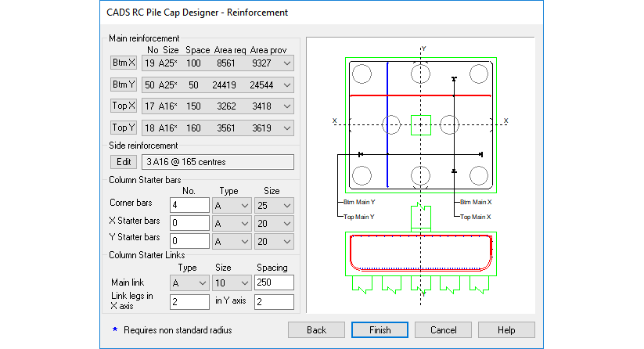
Task: Expand the Btm X area provided dropdown
Action: pyautogui.click(x=286, y=63)
